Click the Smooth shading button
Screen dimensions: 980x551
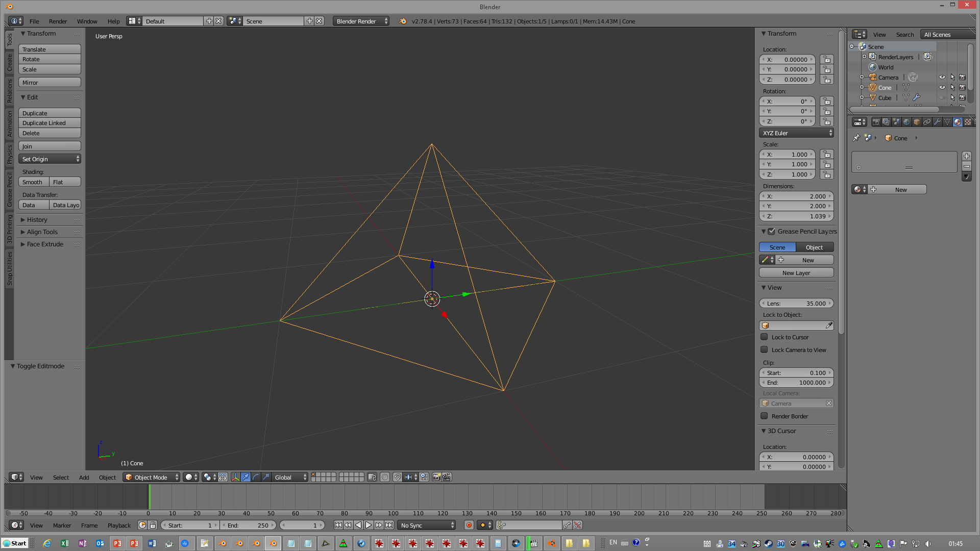click(34, 182)
